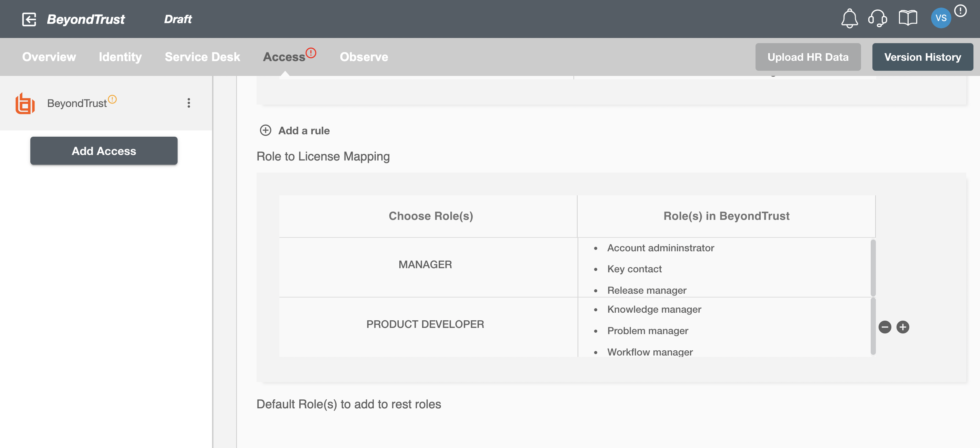Screen dimensions: 980x448
Task: Click 'Problem manager' role entry
Action: click(648, 330)
